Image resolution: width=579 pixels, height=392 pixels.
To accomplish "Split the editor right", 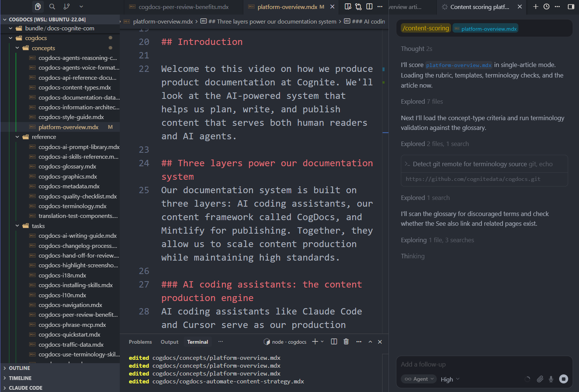I will [369, 6].
